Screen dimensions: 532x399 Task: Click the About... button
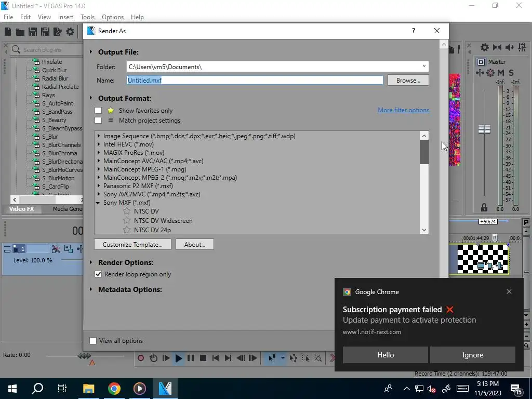pyautogui.click(x=195, y=244)
